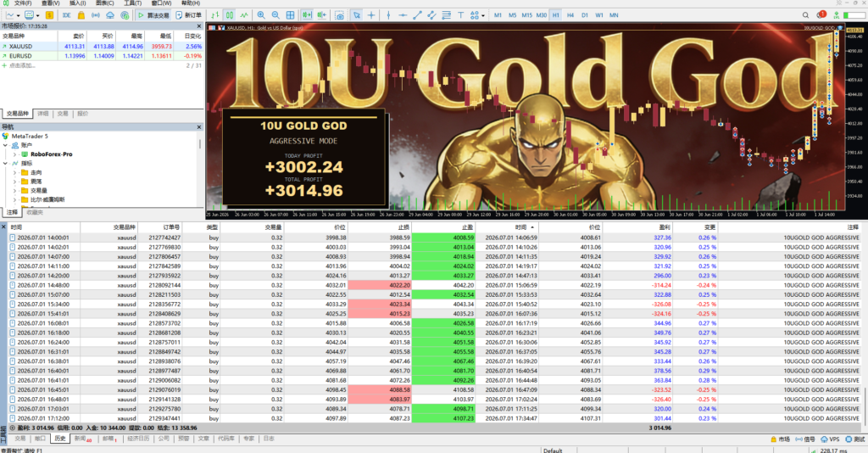This screenshot has width=868, height=453.
Task: Click the search magnifier icon top right
Action: (805, 15)
